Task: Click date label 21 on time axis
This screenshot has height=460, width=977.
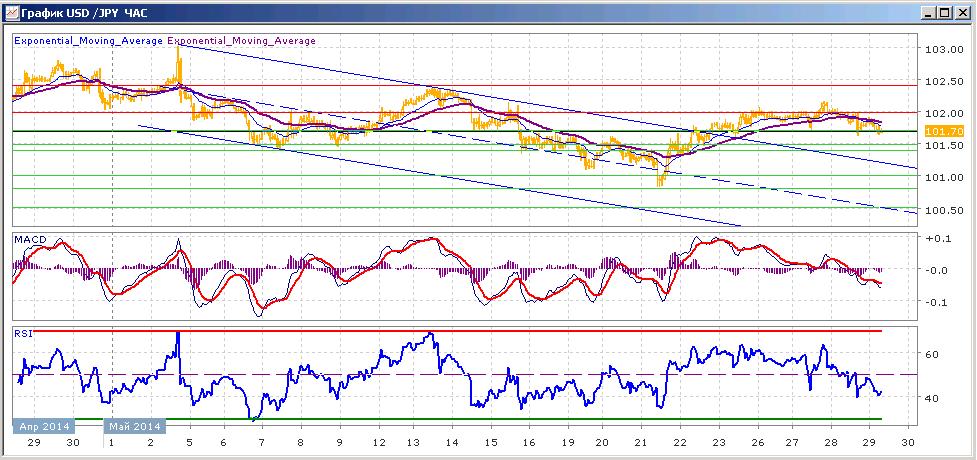Action: 642,443
